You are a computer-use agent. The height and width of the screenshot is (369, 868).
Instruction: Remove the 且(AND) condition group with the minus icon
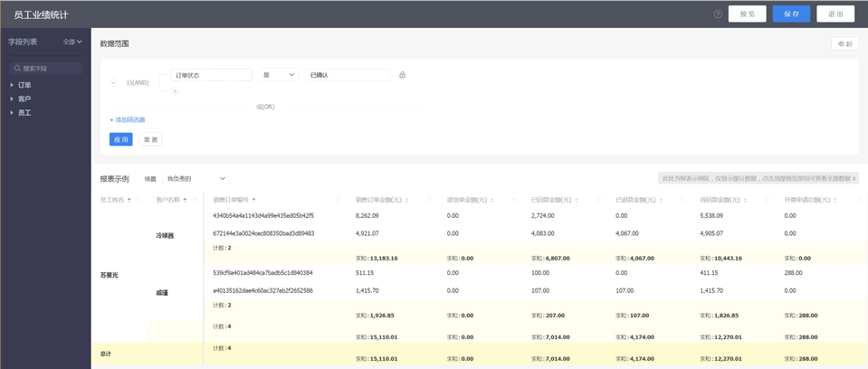point(113,83)
